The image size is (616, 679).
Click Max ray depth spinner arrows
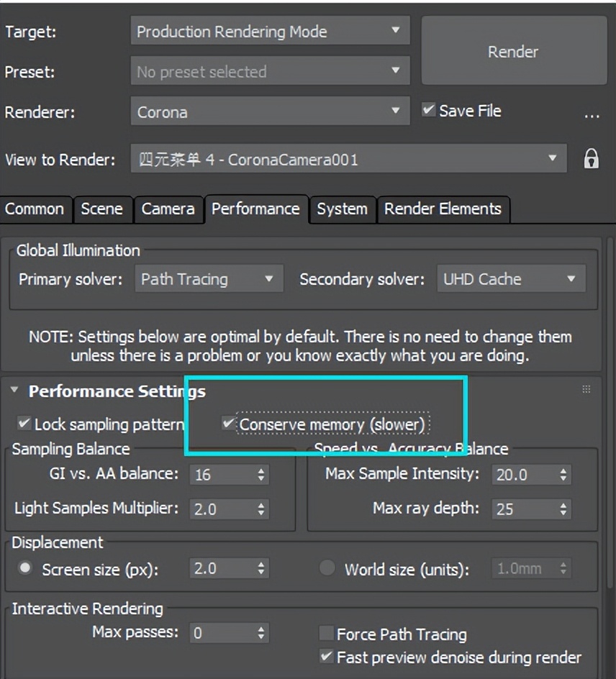tap(563, 509)
